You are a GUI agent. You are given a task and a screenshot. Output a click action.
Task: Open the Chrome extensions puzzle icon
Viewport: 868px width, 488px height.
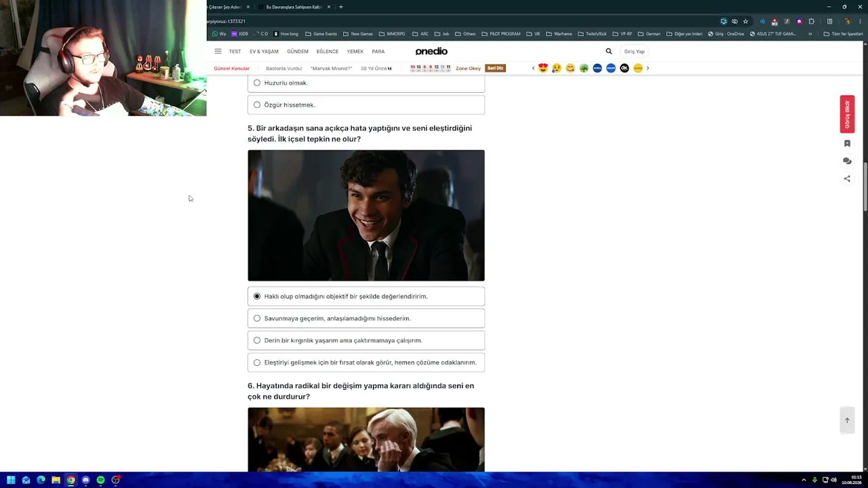tap(811, 21)
